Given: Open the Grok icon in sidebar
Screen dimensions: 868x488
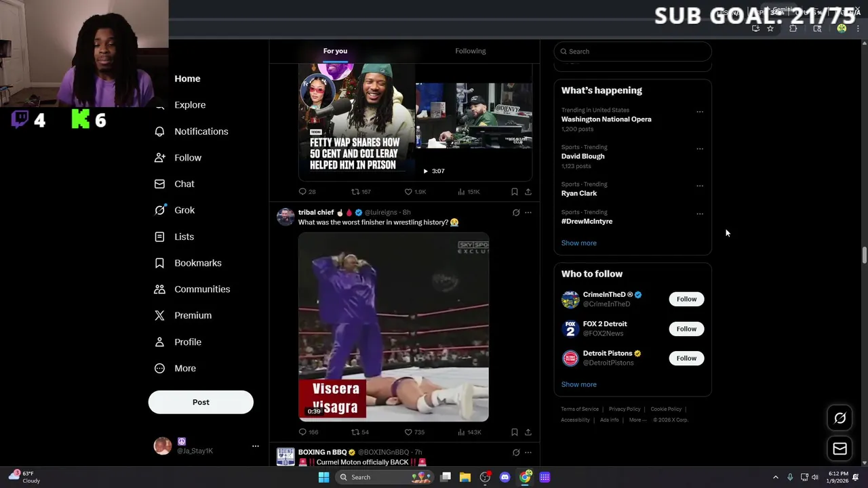Looking at the screenshot, I should [x=159, y=210].
